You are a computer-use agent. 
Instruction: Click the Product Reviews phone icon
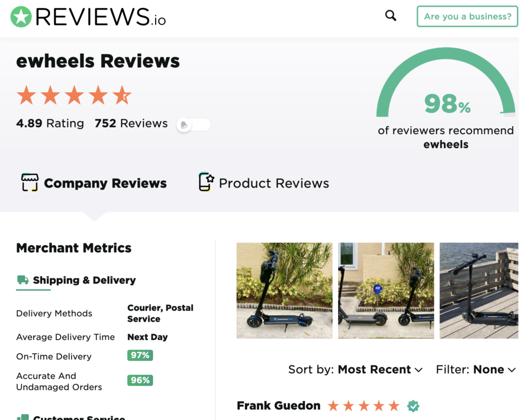pyautogui.click(x=206, y=182)
